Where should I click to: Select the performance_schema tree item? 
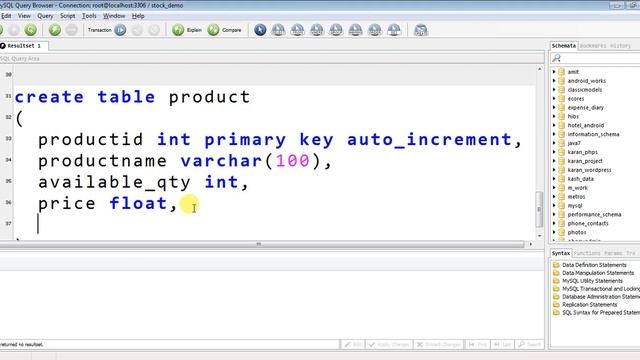[594, 214]
